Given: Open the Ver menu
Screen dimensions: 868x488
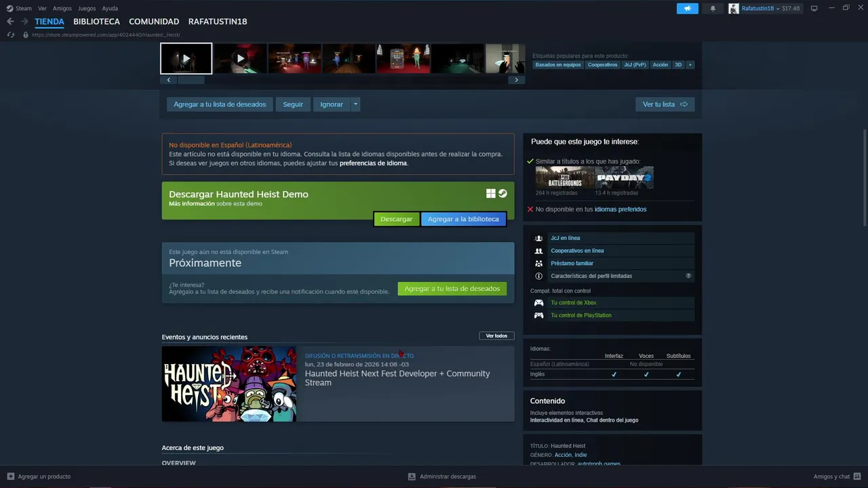Looking at the screenshot, I should click(x=42, y=9).
